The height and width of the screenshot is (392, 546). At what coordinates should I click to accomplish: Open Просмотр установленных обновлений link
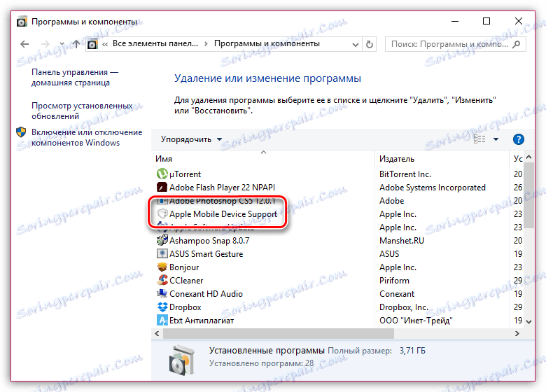click(82, 111)
